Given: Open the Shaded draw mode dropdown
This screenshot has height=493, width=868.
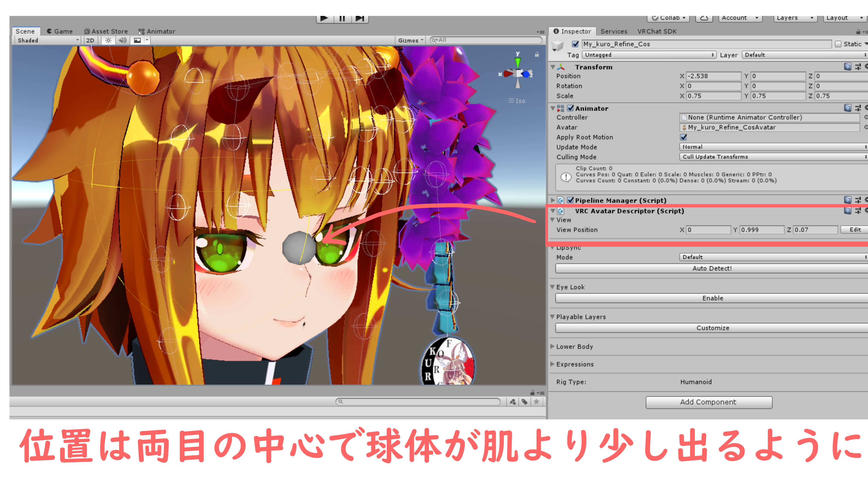Looking at the screenshot, I should pyautogui.click(x=47, y=40).
